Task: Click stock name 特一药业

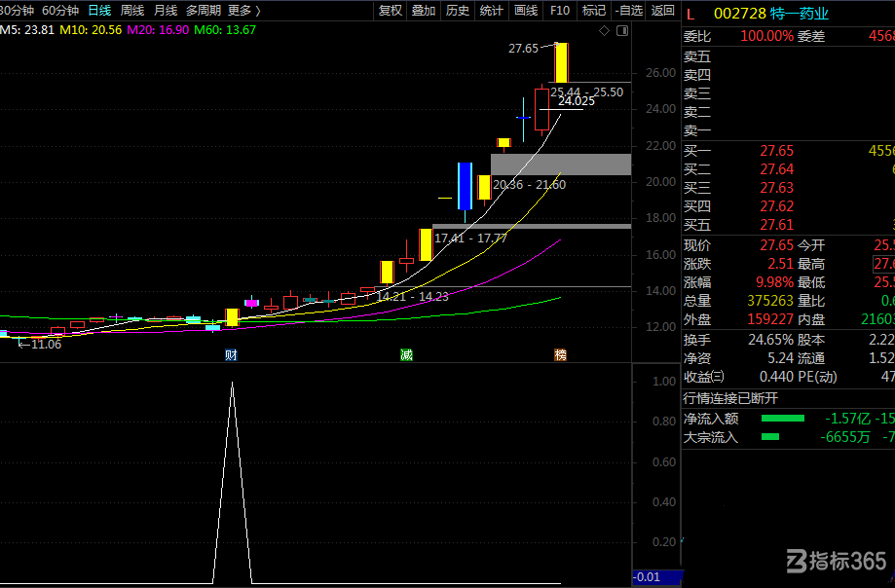Action: (x=800, y=14)
